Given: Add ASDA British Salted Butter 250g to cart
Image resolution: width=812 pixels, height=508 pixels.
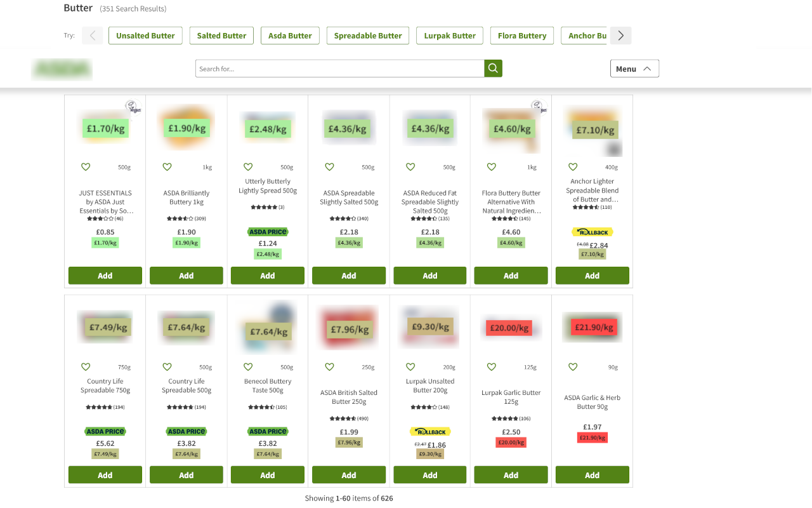Looking at the screenshot, I should [348, 474].
